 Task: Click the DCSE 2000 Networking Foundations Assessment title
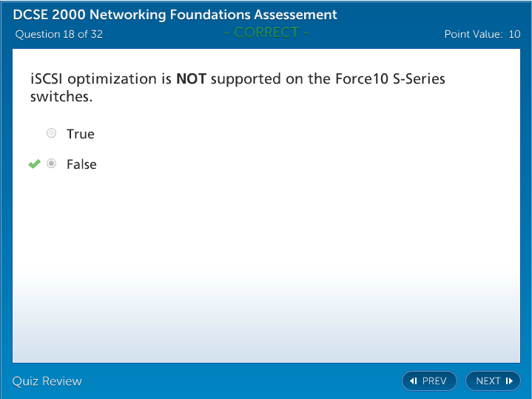pos(175,15)
